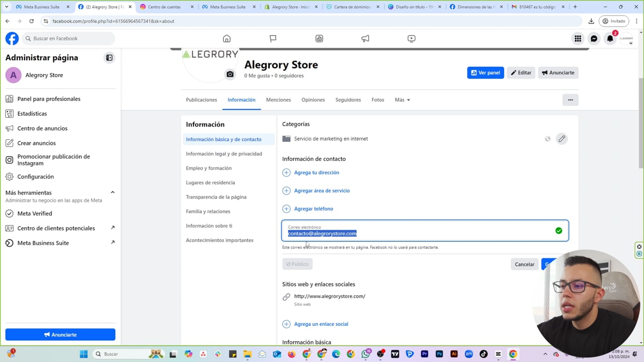The height and width of the screenshot is (362, 644).
Task: Switch to the Publicaciones tab
Action: 201,100
